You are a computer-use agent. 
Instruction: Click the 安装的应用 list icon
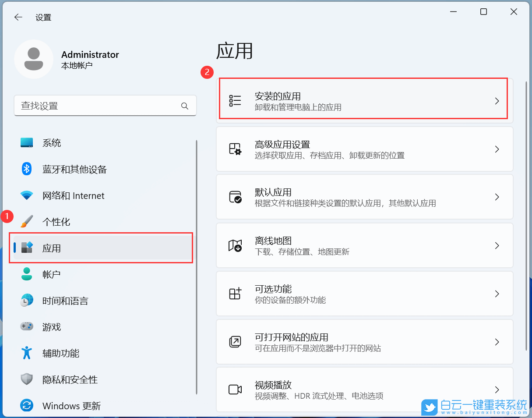(235, 100)
